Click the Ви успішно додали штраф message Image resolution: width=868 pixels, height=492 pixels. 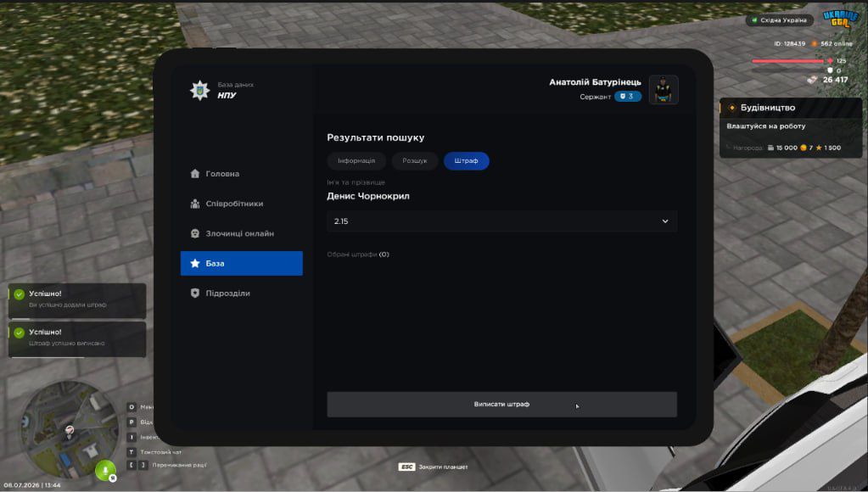(x=68, y=305)
